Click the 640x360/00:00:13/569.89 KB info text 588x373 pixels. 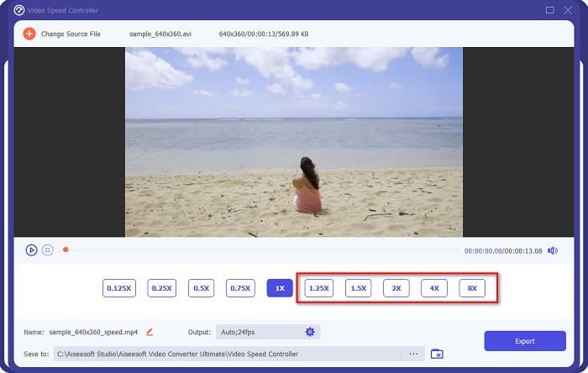264,34
